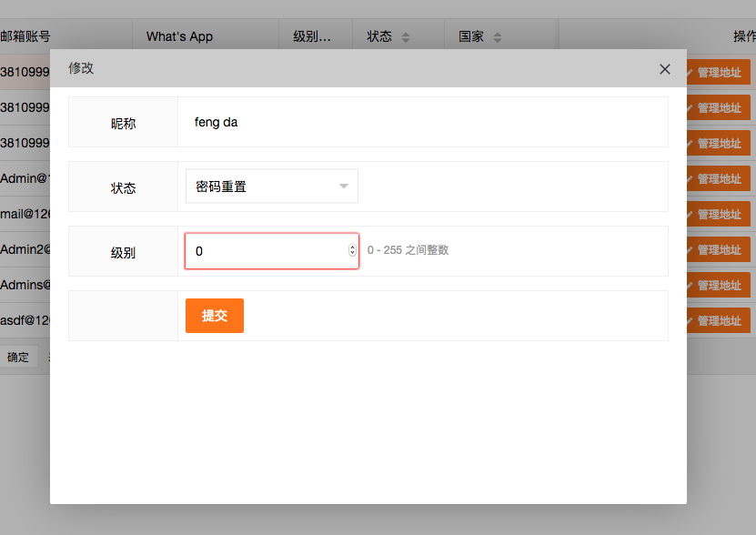Click 管理地址 in the asdf@ row
This screenshot has width=756, height=535.
pyautogui.click(x=719, y=321)
